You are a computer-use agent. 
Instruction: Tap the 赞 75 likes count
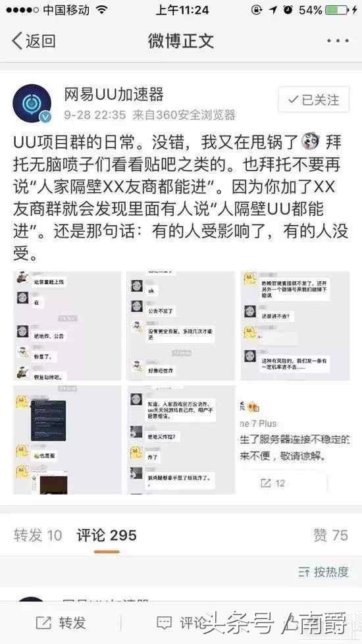coord(331,535)
